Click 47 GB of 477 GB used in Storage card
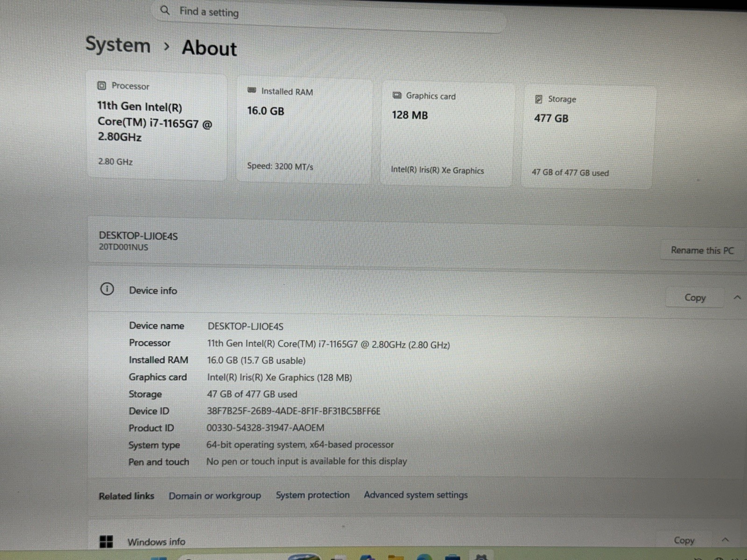The height and width of the screenshot is (560, 747). (570, 172)
